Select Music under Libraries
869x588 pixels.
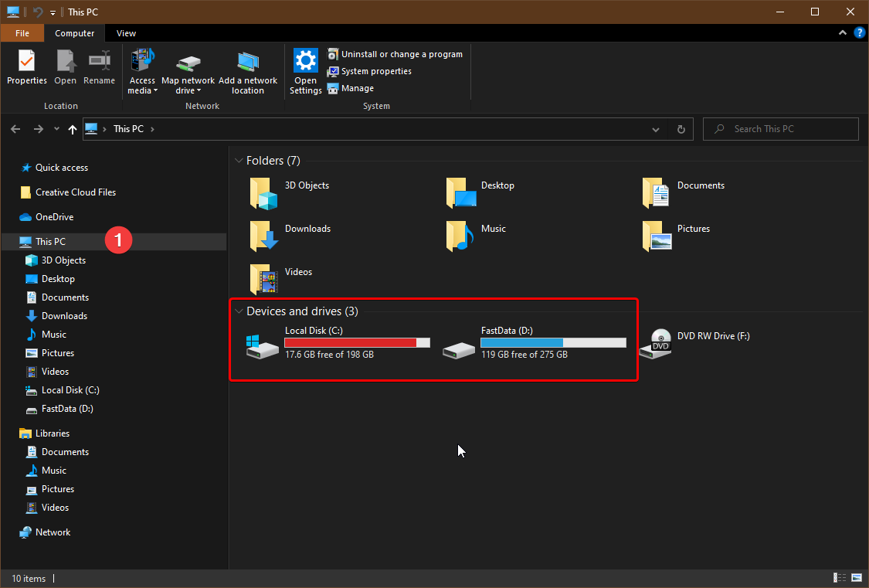[x=46, y=471]
